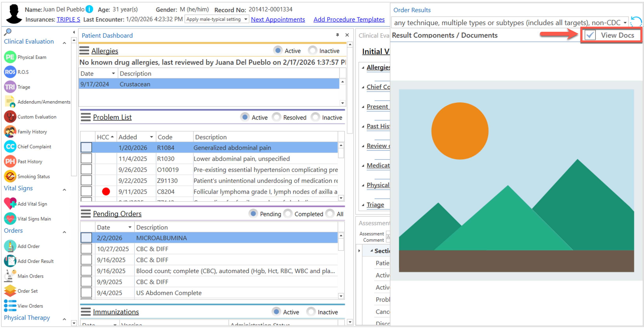Open the Allergies section menu
The width and height of the screenshot is (644, 328).
point(84,51)
